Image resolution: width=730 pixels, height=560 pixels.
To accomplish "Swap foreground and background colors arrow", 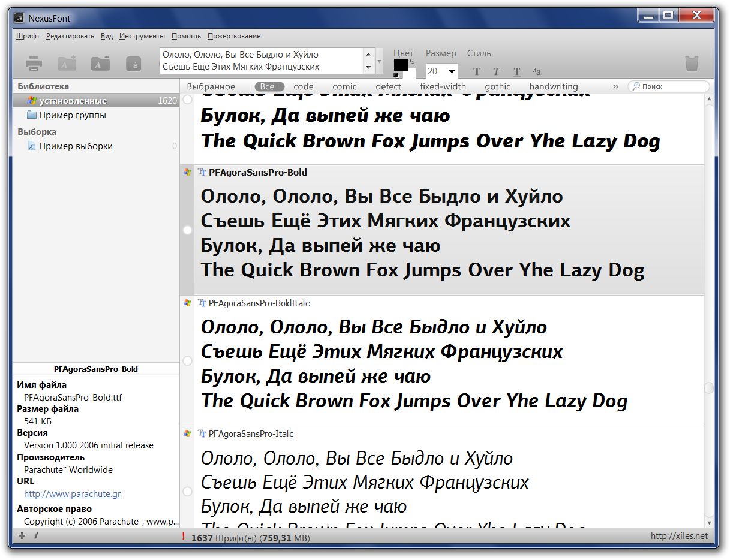I will tap(411, 62).
